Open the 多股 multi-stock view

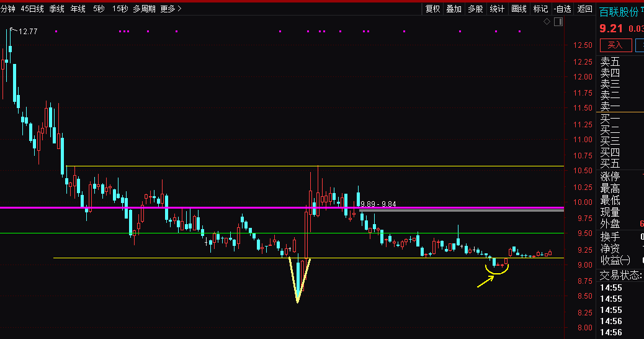tap(476, 9)
